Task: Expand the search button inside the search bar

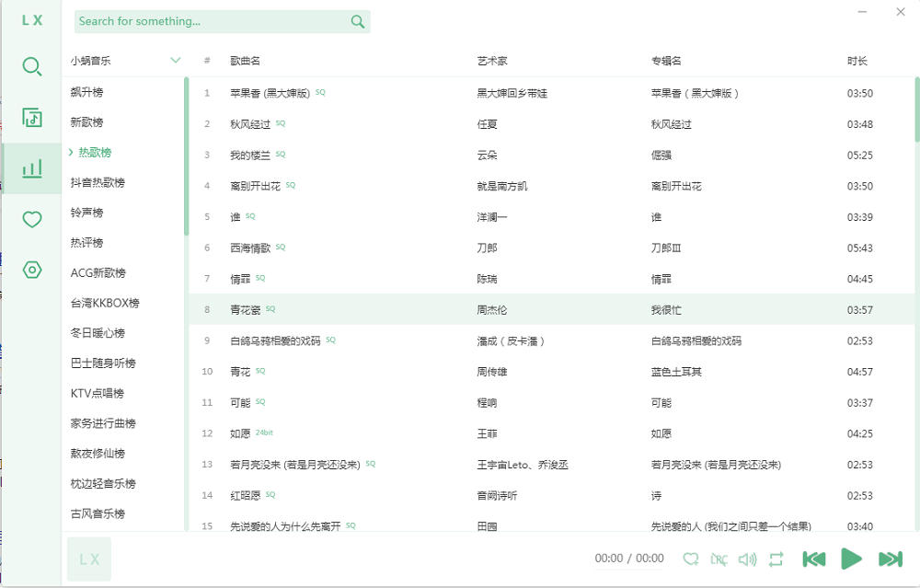Action: pyautogui.click(x=357, y=21)
